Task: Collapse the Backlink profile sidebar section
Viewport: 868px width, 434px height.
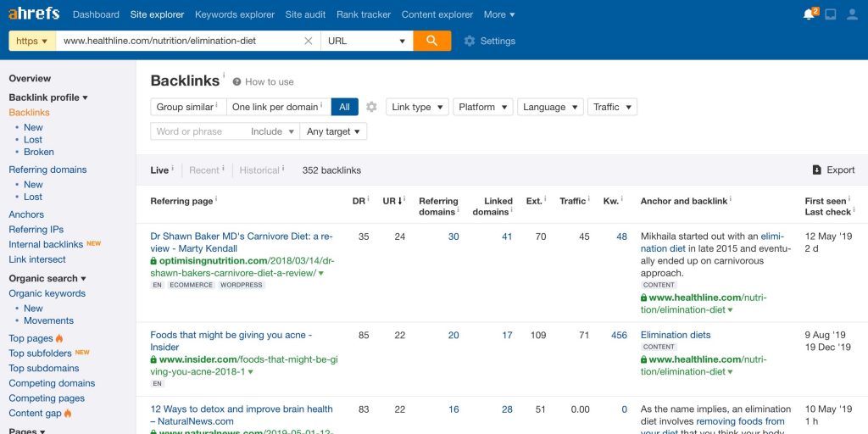Action: [x=48, y=97]
